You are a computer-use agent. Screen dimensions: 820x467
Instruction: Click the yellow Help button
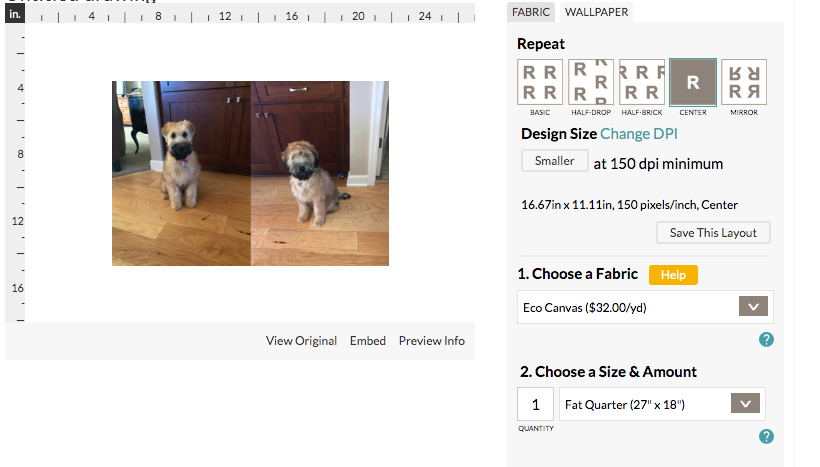click(x=673, y=275)
